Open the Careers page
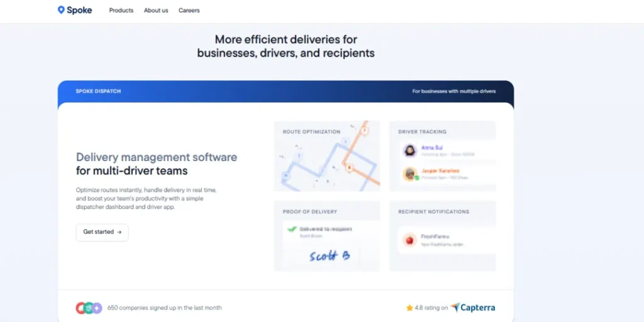Viewport: 644px width, 322px height. [x=189, y=11]
